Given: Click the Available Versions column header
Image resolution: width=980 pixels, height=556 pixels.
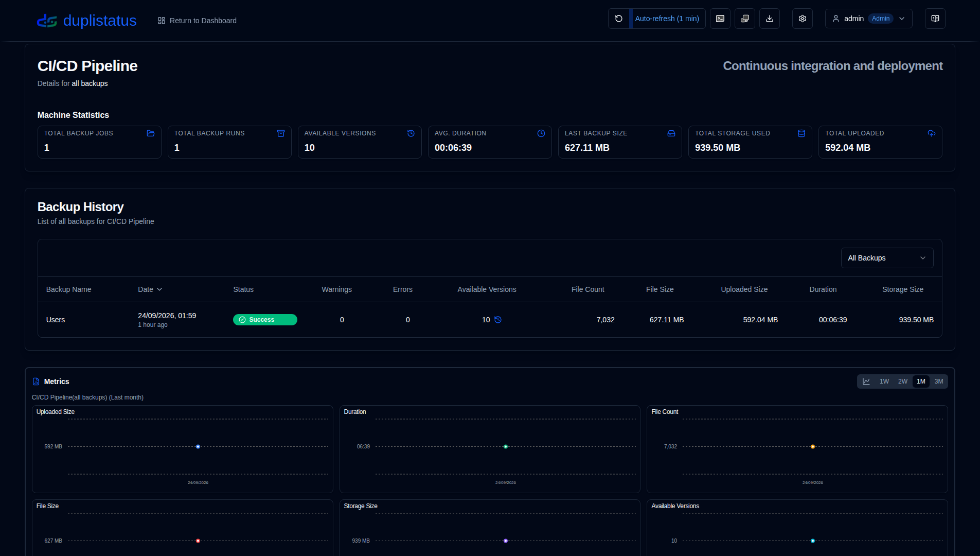Looking at the screenshot, I should pos(487,289).
